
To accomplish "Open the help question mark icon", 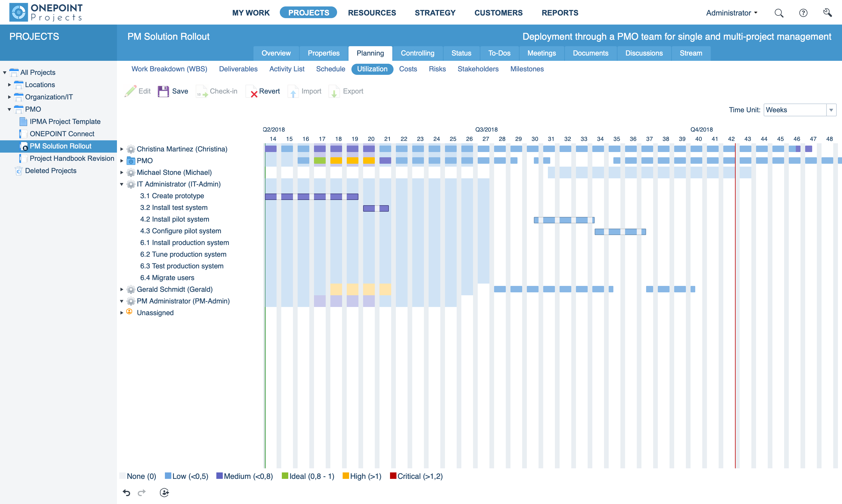I will 803,13.
